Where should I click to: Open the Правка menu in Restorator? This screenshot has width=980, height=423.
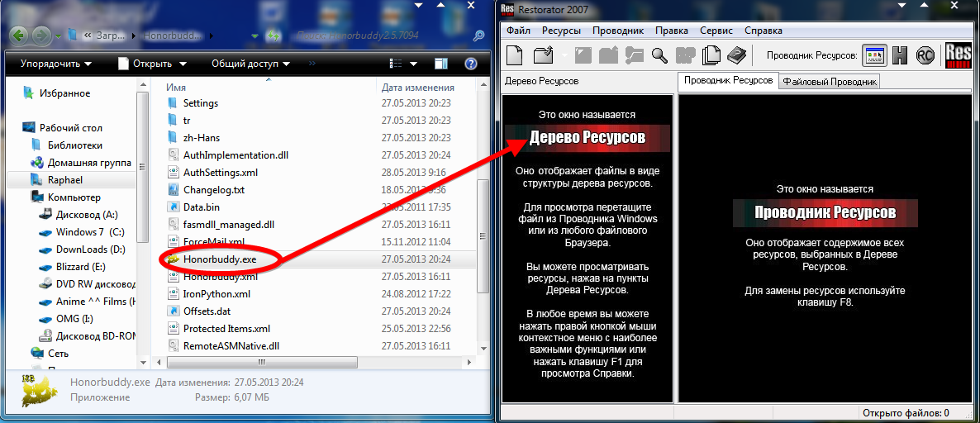[x=672, y=30]
